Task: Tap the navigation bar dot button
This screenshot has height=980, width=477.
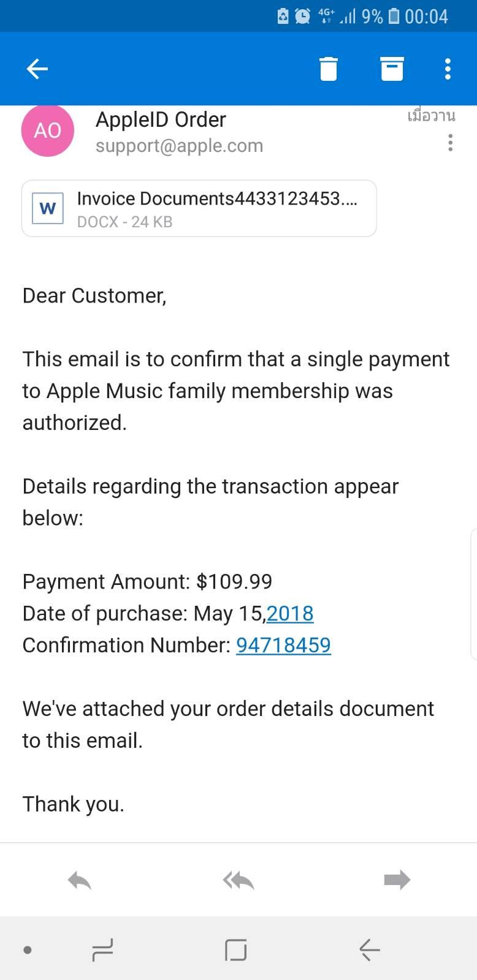Action: (x=27, y=950)
